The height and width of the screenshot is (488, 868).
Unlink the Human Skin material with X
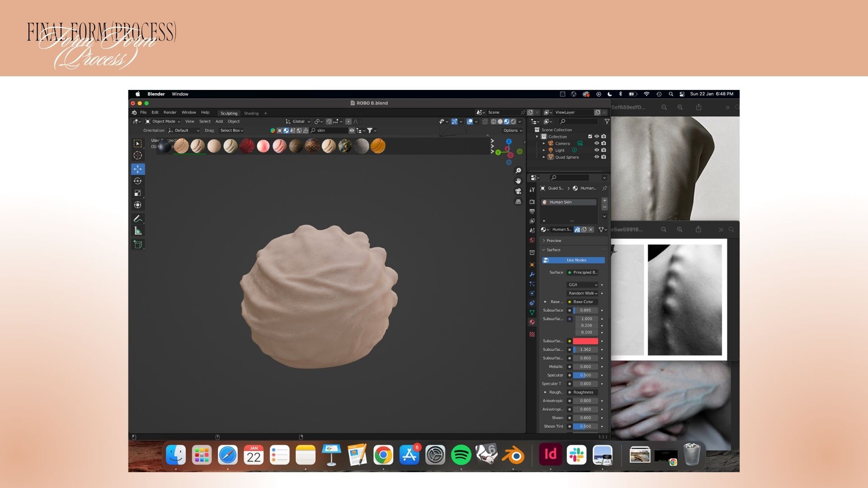point(591,230)
